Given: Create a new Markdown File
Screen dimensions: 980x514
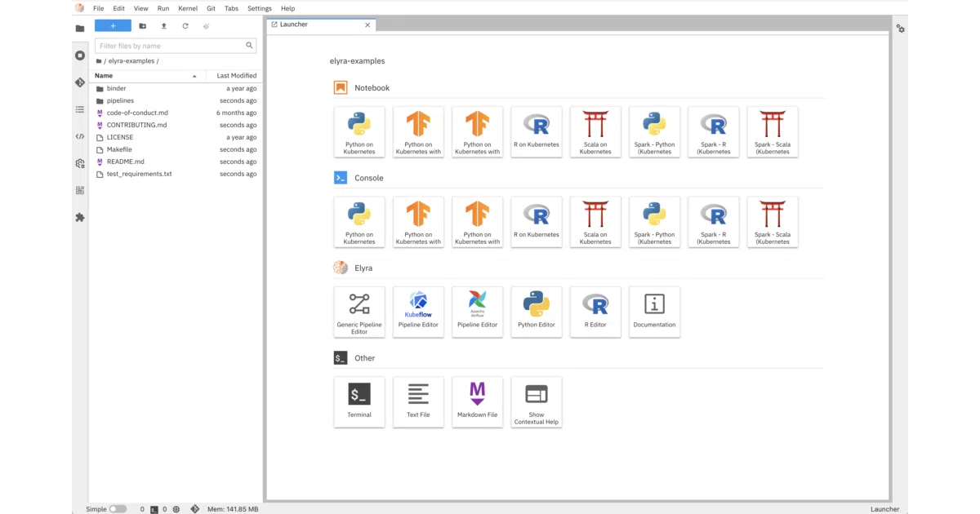Looking at the screenshot, I should [478, 402].
